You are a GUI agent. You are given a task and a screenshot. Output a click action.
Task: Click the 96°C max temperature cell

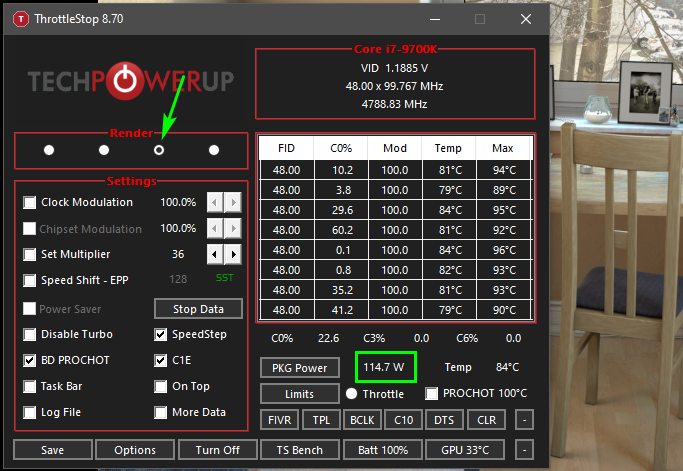click(504, 250)
